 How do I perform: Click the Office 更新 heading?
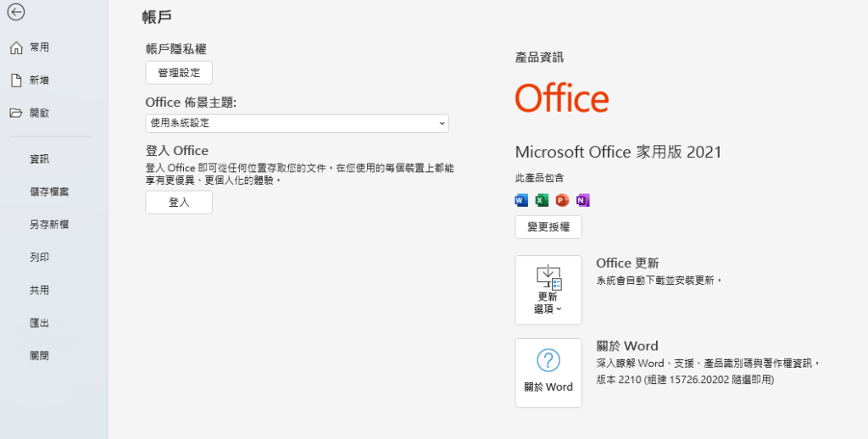click(x=627, y=263)
